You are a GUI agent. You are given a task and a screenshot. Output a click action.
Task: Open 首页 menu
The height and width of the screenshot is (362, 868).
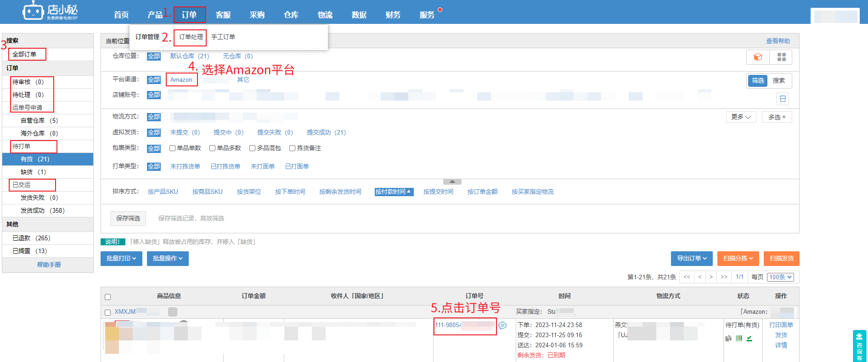[121, 15]
